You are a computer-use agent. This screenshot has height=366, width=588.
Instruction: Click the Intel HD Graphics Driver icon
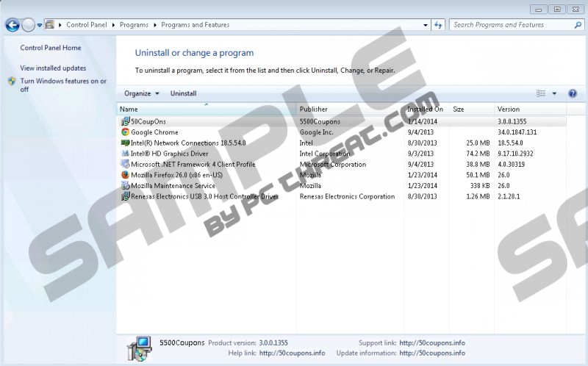[125, 154]
